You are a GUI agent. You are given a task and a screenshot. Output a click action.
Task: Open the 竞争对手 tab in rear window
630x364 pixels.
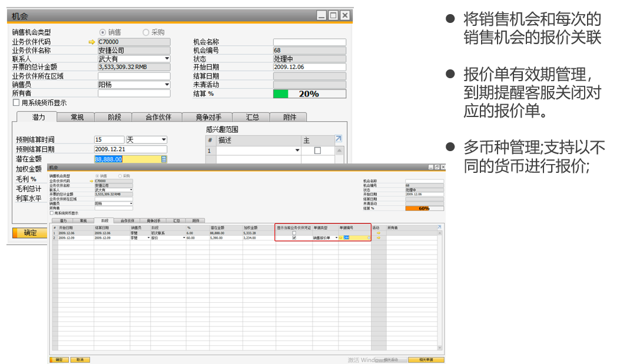tap(208, 117)
